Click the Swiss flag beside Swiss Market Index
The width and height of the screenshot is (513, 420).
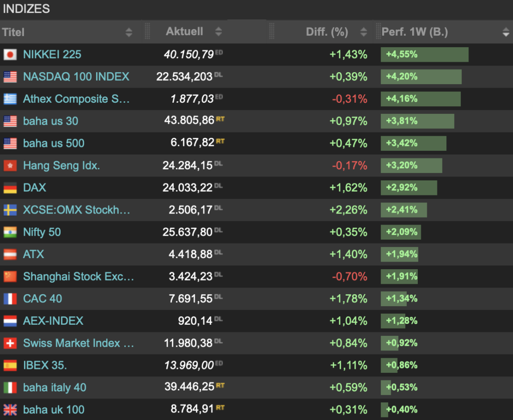point(10,343)
